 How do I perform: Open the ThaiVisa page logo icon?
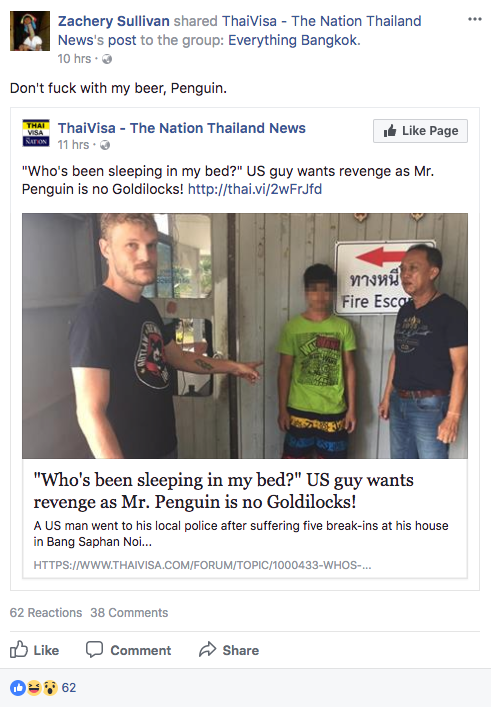coord(36,133)
